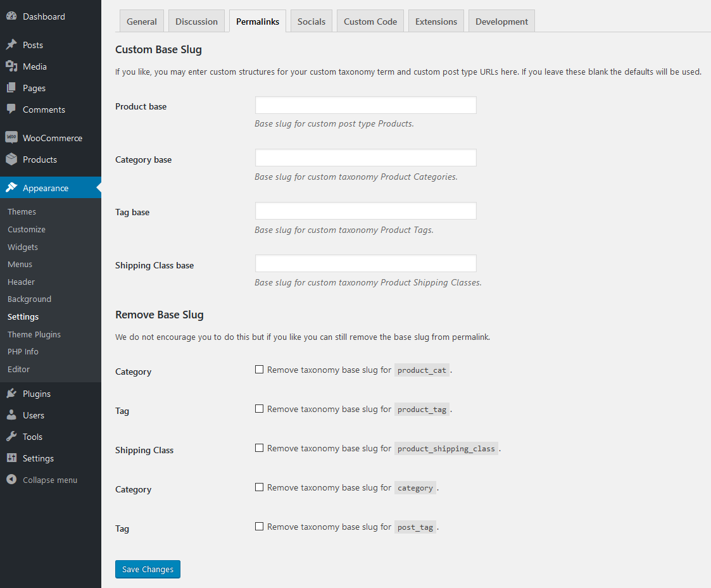
Task: Click the Tools wrench icon
Action: tap(11, 437)
